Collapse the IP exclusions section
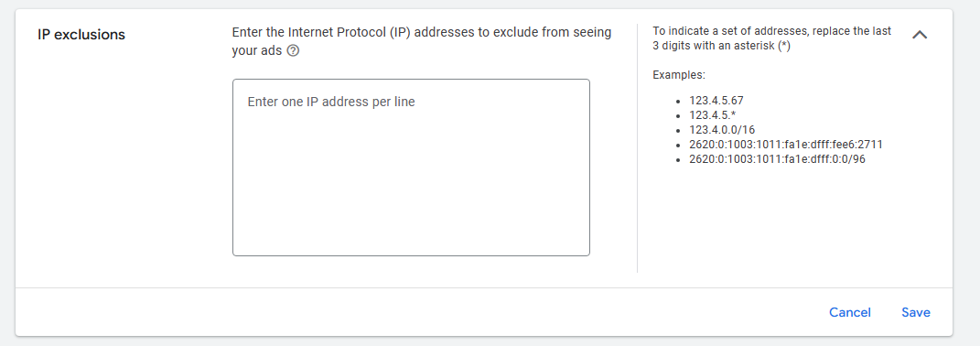980x346 pixels. [920, 35]
